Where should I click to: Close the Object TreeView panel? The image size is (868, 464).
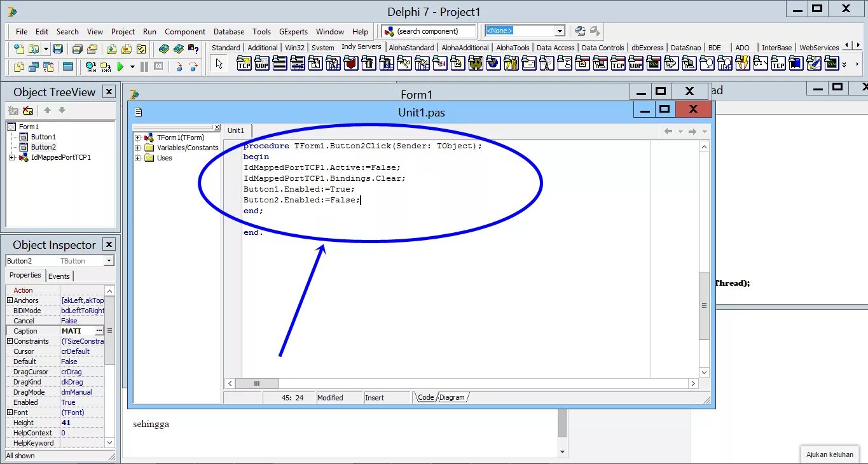pyautogui.click(x=109, y=92)
